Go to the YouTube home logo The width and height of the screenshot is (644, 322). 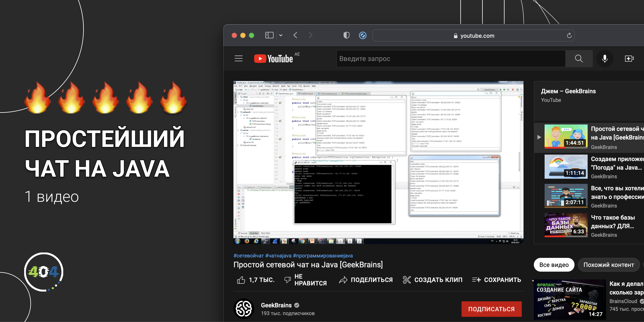point(274,58)
